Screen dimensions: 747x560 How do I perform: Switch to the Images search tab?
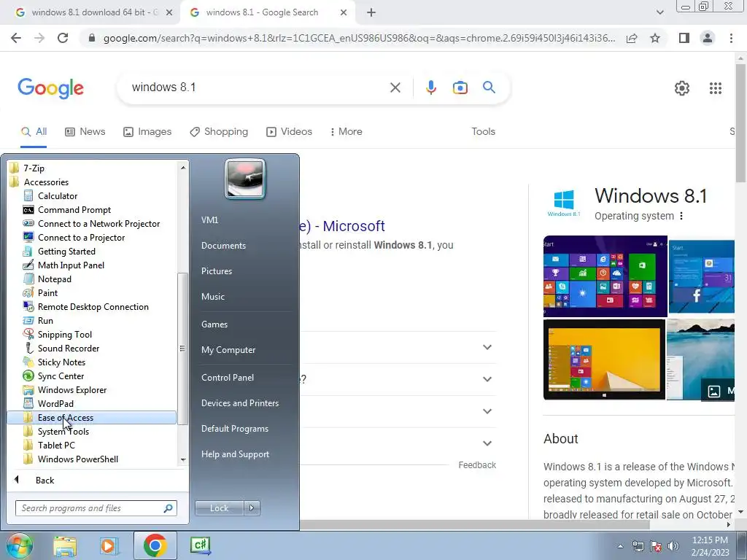(x=147, y=131)
